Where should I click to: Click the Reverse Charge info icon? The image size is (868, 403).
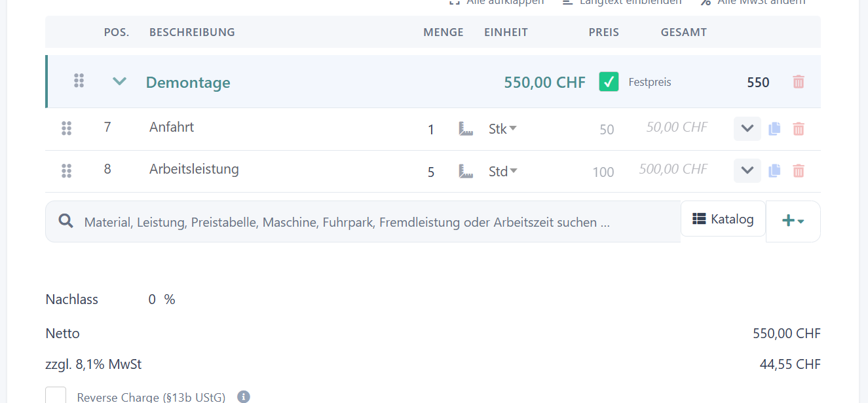coord(244,396)
